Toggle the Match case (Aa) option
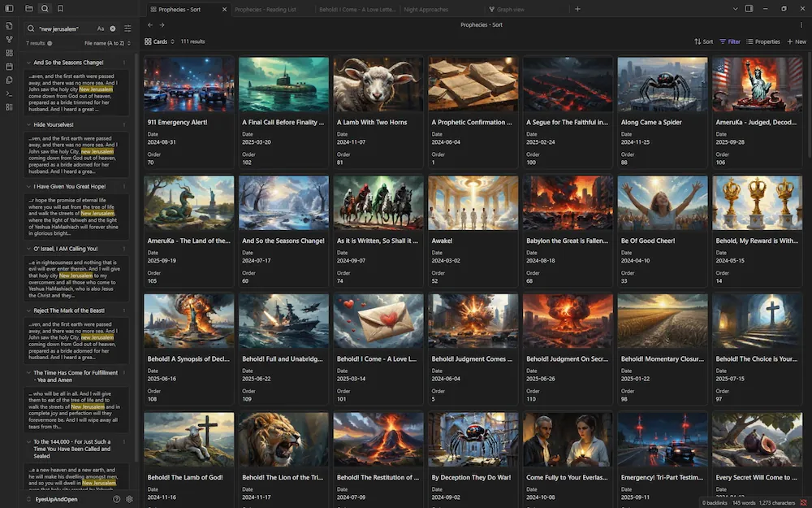The width and height of the screenshot is (812, 508). pos(101,28)
